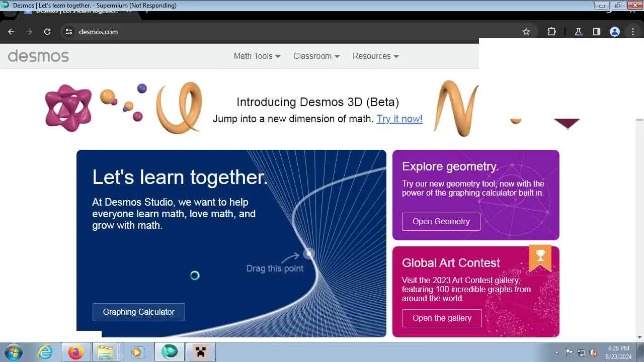Image resolution: width=644 pixels, height=362 pixels.
Task: Open Windows Explorer folder on taskbar
Action: point(105,352)
